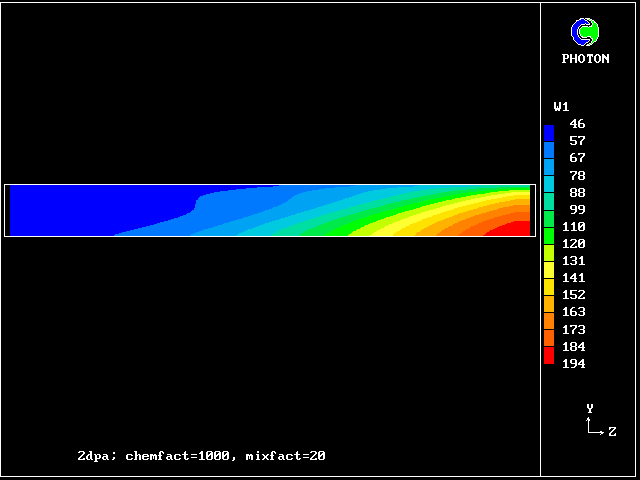
Task: Click the legend value label 184
Action: (573, 347)
